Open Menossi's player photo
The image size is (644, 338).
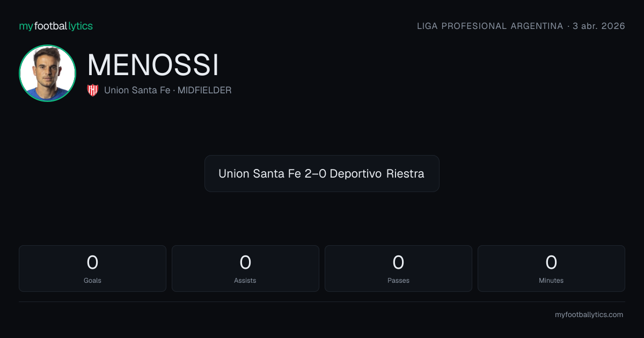pyautogui.click(x=47, y=73)
